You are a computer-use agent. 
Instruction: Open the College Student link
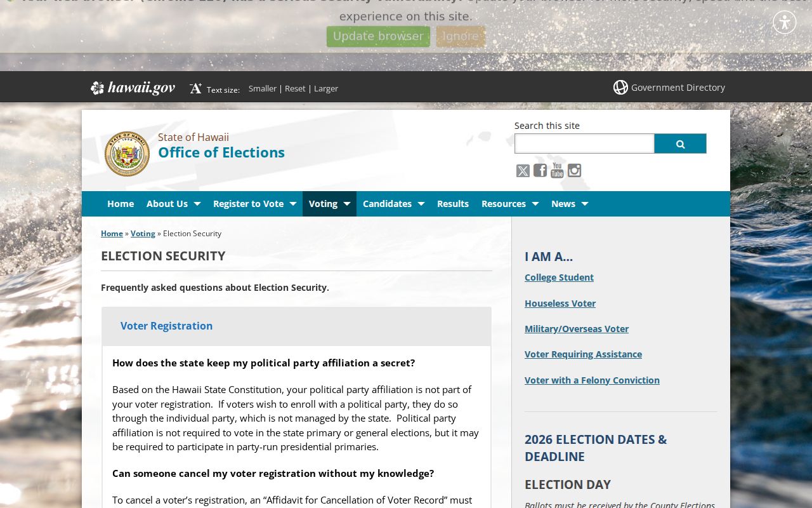[559, 277]
